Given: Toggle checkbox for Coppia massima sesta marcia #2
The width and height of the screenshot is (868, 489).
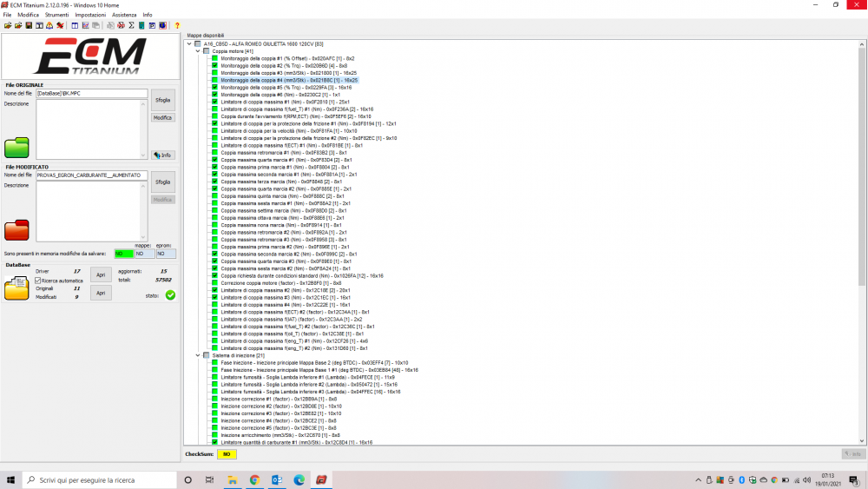Looking at the screenshot, I should [214, 268].
